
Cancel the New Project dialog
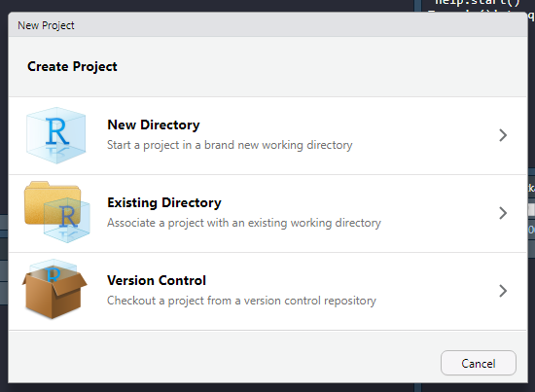[479, 363]
